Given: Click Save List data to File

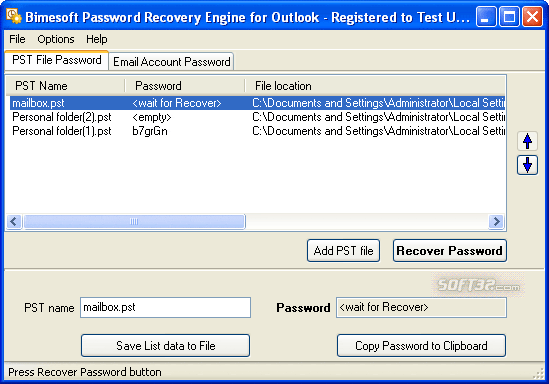Looking at the screenshot, I should [166, 346].
